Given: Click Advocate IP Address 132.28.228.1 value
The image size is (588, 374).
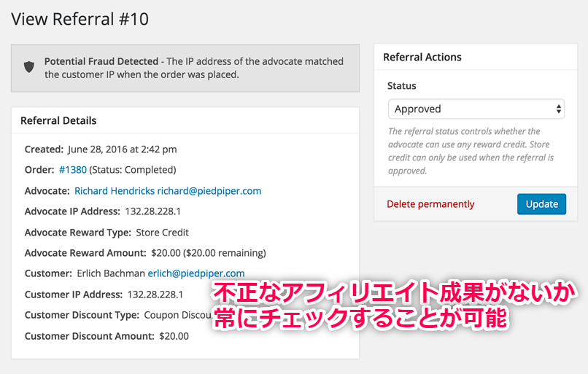Looking at the screenshot, I should pos(152,211).
